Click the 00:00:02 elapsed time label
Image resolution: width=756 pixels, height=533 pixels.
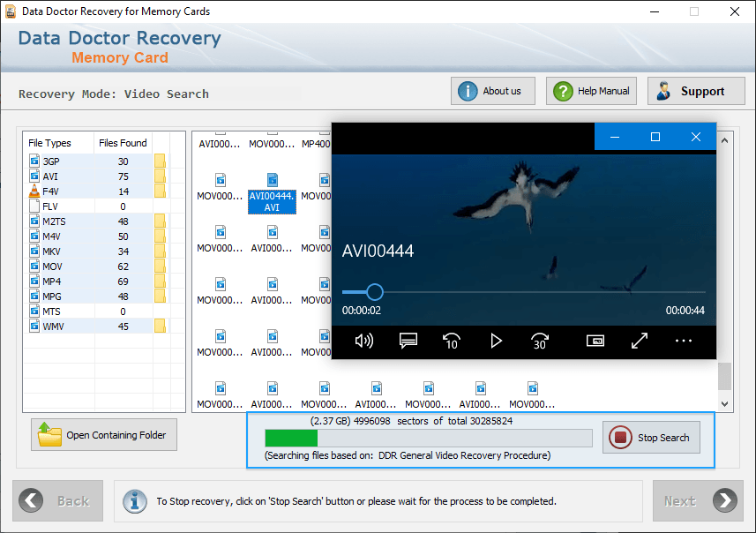click(362, 310)
